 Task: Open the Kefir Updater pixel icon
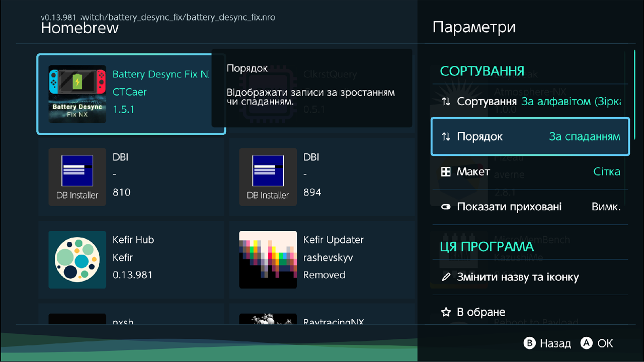268,259
